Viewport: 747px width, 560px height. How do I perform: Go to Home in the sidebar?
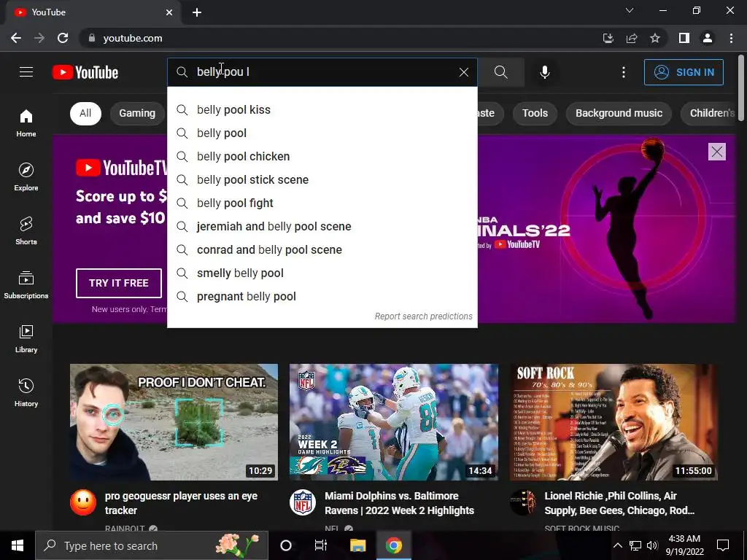click(26, 123)
